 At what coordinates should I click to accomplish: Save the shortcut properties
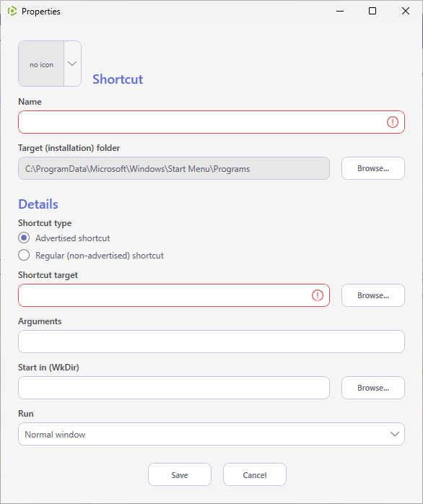coord(180,474)
